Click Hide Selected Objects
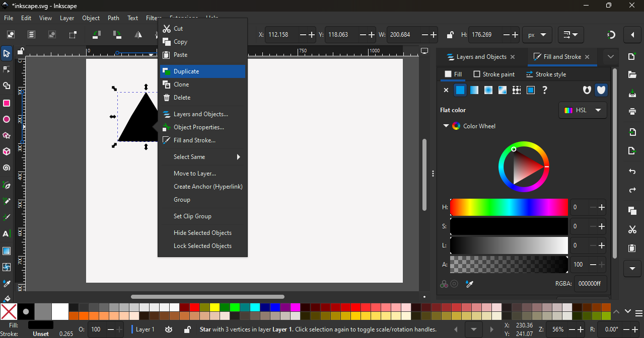 (x=202, y=233)
